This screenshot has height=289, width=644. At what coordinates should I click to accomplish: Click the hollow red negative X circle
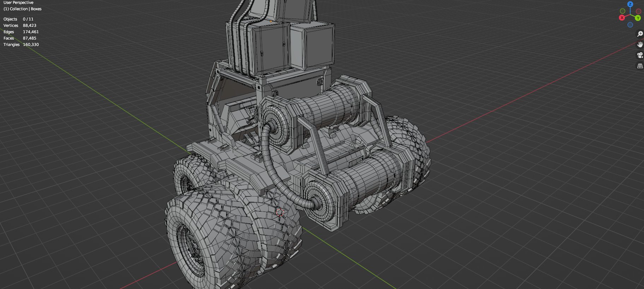click(x=638, y=11)
